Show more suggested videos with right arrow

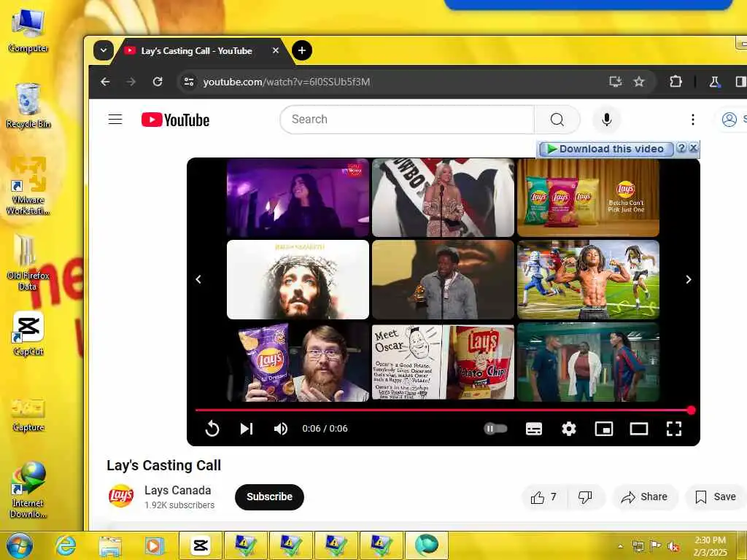(689, 279)
